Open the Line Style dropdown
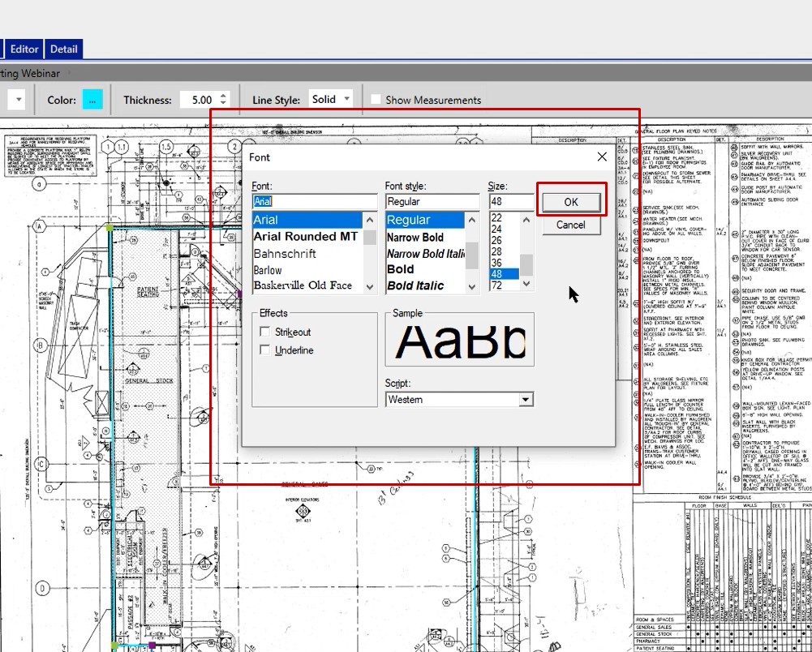 [x=346, y=99]
